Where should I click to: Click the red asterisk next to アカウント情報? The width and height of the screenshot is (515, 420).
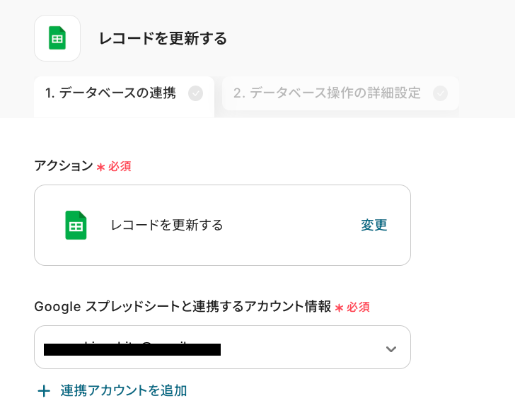(x=339, y=308)
